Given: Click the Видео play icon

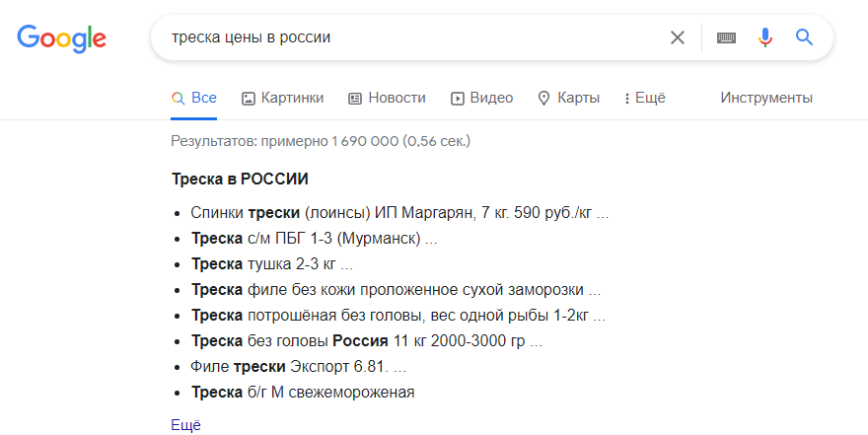Looking at the screenshot, I should tap(458, 99).
